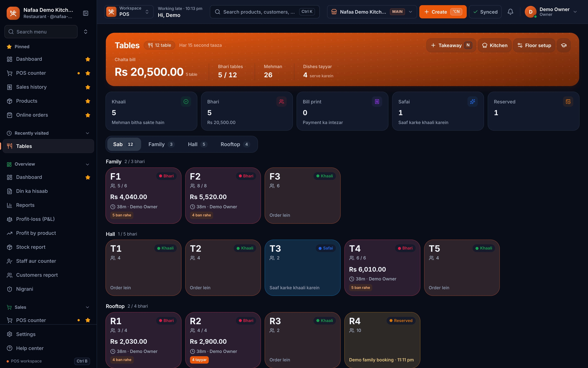Switch to the Rooftop tab
This screenshot has width=588, height=368.
pos(235,144)
